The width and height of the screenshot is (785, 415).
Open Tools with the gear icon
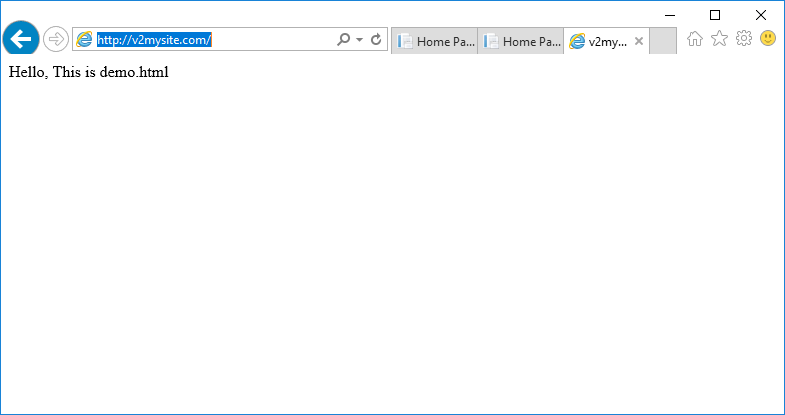pos(744,38)
